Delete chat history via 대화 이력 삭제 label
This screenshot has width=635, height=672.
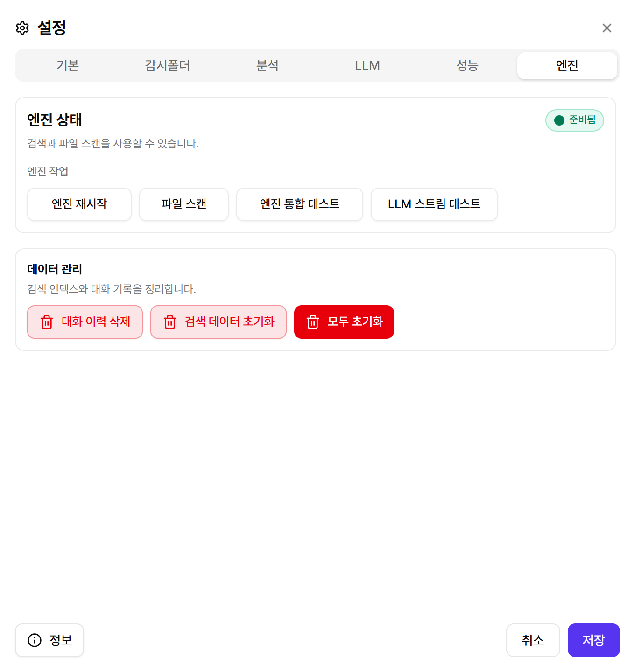click(96, 322)
